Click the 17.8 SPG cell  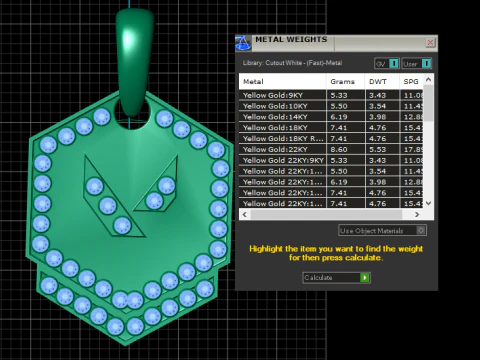coord(412,149)
